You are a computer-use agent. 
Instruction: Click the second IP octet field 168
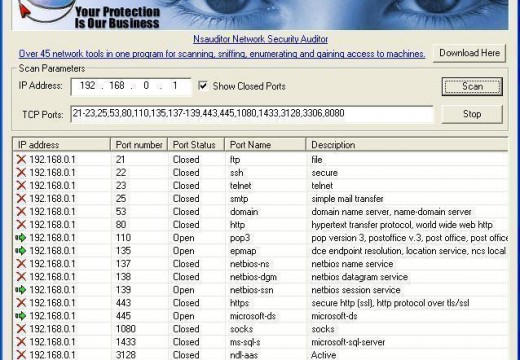(117, 86)
